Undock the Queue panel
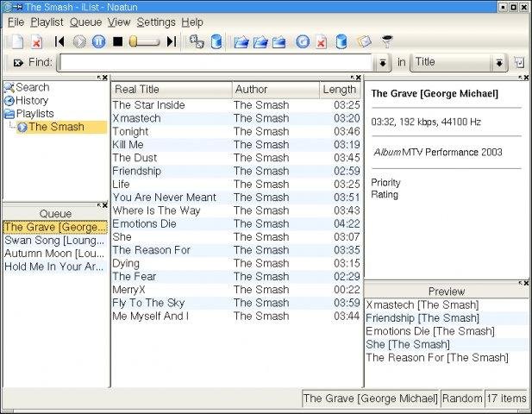The width and height of the screenshot is (532, 414). [99, 205]
